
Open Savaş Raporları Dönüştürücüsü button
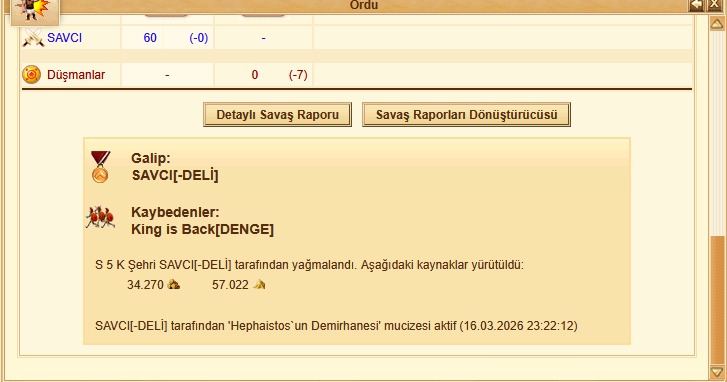click(x=466, y=115)
